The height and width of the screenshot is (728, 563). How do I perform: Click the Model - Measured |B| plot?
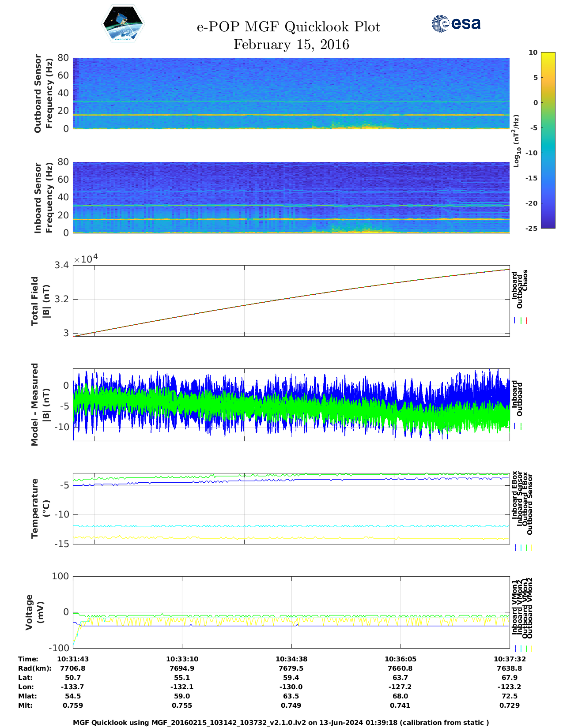pos(291,404)
